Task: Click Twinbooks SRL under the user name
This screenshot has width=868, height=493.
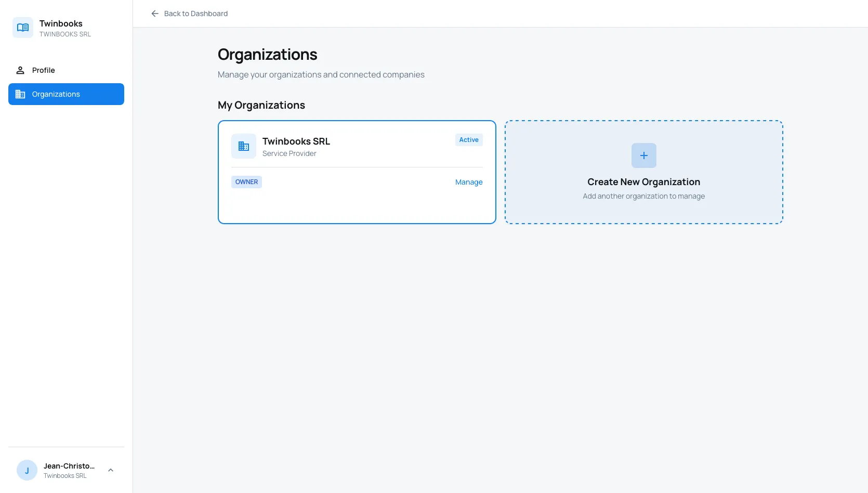Action: pos(65,476)
